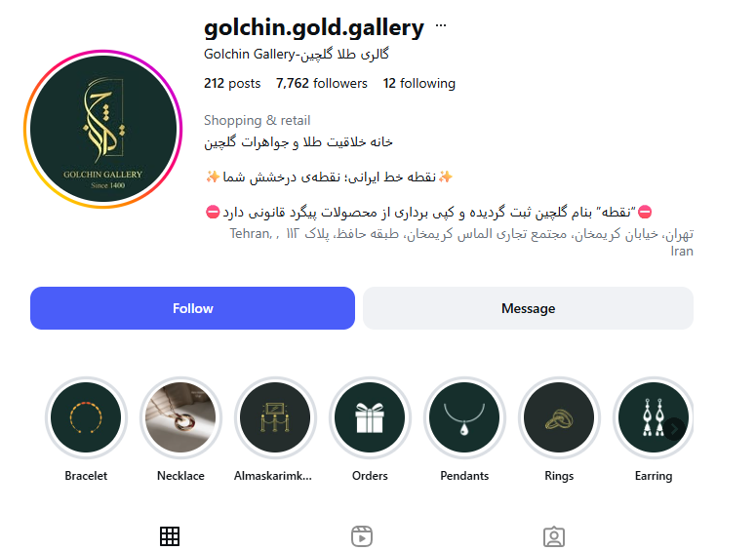Send a message via Message button
The height and width of the screenshot is (551, 756).
[x=528, y=308]
